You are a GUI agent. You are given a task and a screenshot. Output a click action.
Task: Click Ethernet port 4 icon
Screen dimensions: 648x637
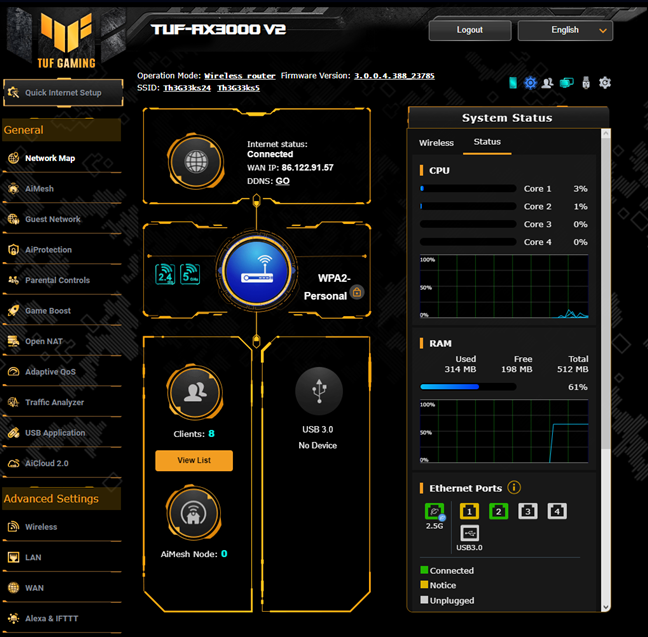coord(557,511)
